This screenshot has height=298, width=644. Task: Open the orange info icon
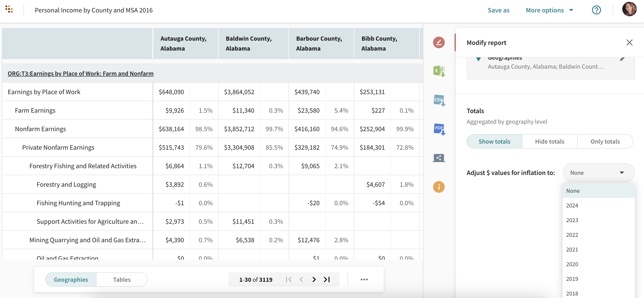click(438, 187)
